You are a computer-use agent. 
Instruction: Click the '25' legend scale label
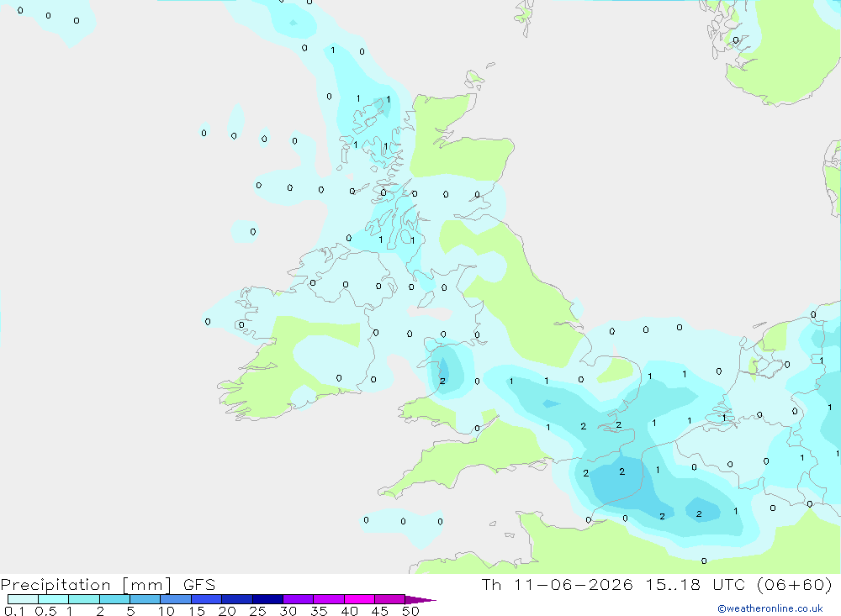click(257, 611)
